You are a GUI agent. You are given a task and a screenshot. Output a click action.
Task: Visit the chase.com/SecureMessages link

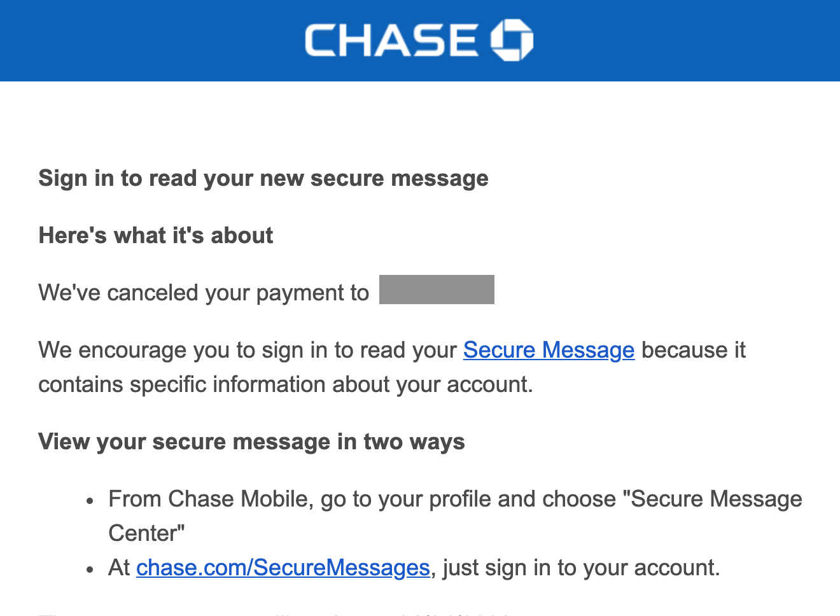click(x=283, y=568)
